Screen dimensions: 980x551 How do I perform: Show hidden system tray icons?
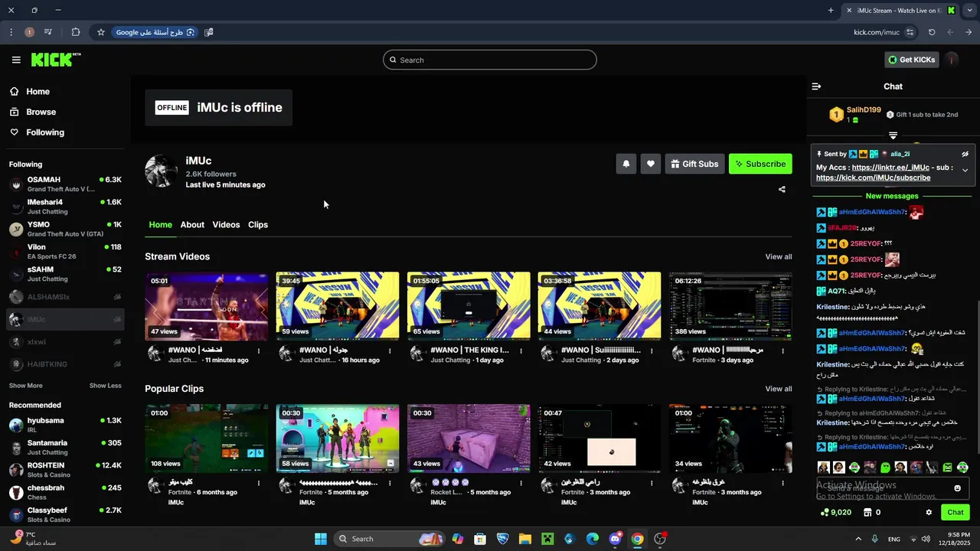[857, 539]
